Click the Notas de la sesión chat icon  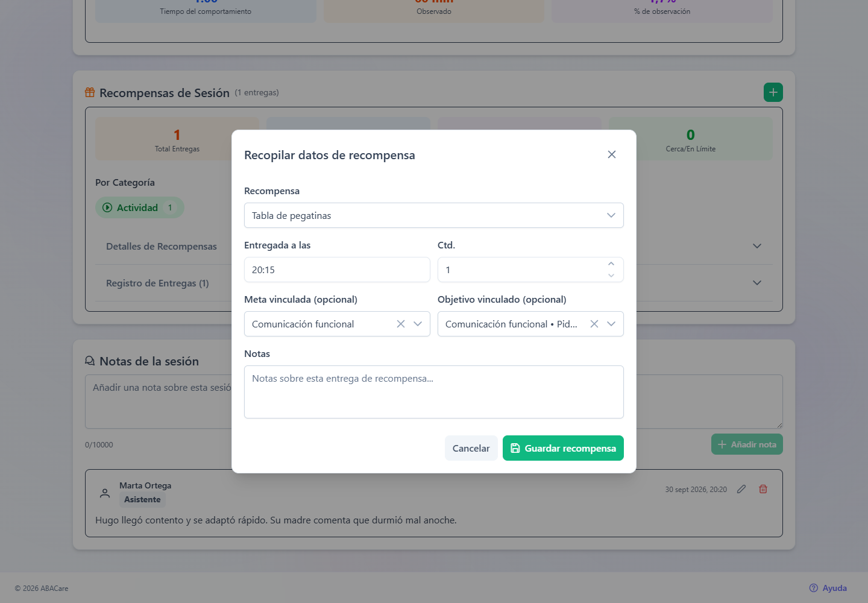pyautogui.click(x=90, y=361)
